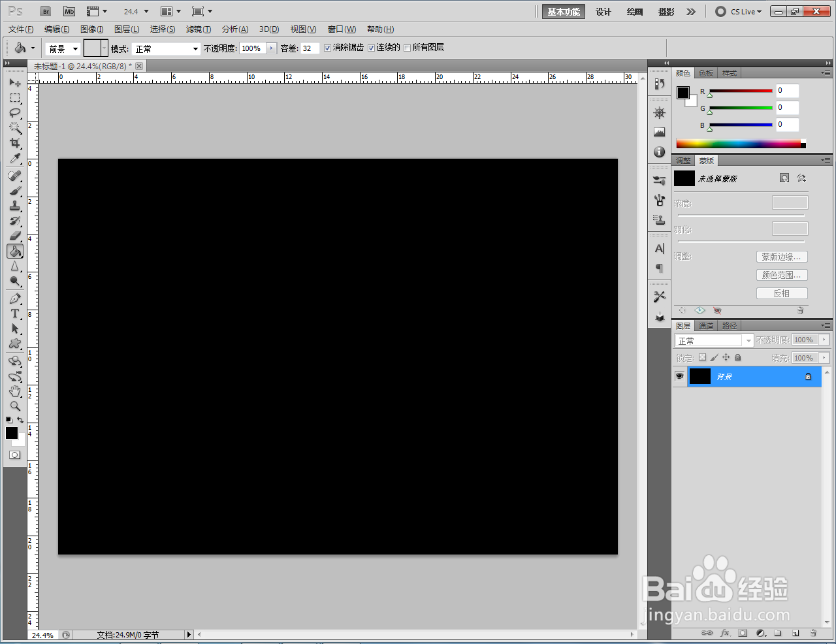Toggle the anti-alias (消除锯齿) checkbox

click(x=328, y=48)
